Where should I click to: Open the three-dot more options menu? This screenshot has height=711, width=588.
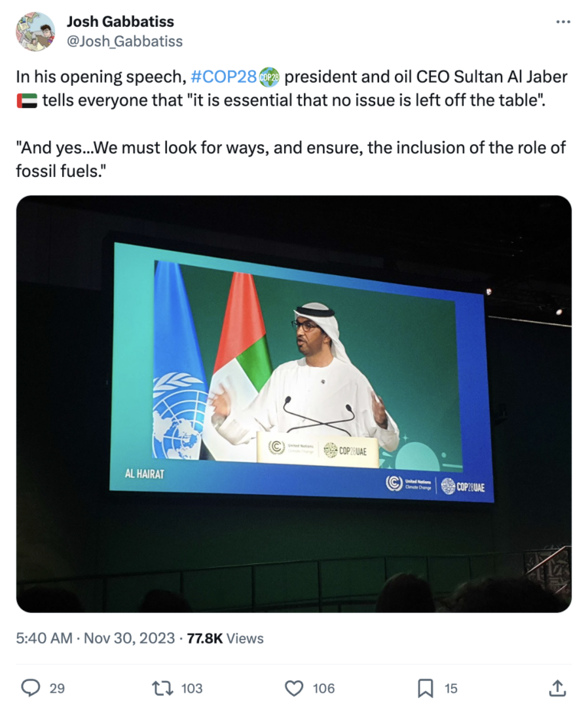point(563,21)
